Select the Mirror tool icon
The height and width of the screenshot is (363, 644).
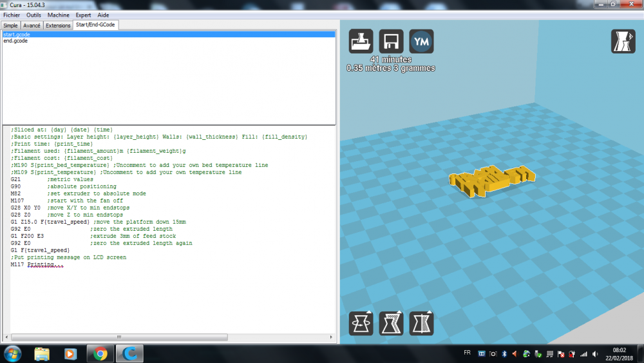pos(421,323)
